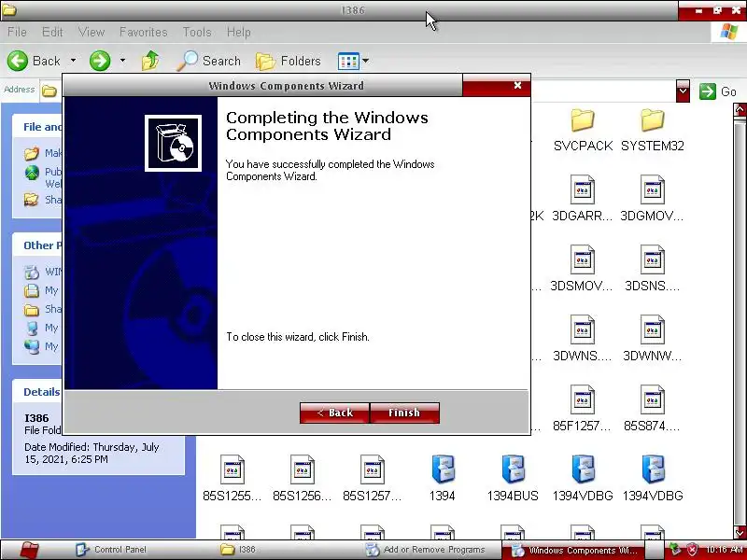Expand the address bar dropdown
The width and height of the screenshot is (747, 560).
point(683,91)
